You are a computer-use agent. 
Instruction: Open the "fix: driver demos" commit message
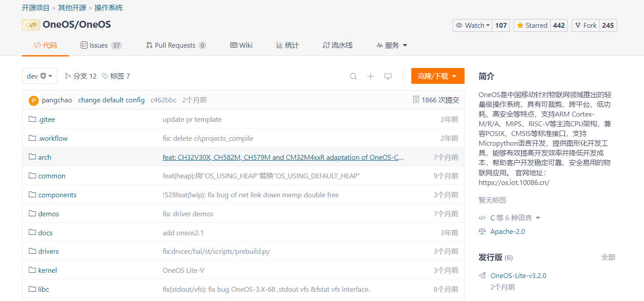click(x=188, y=214)
